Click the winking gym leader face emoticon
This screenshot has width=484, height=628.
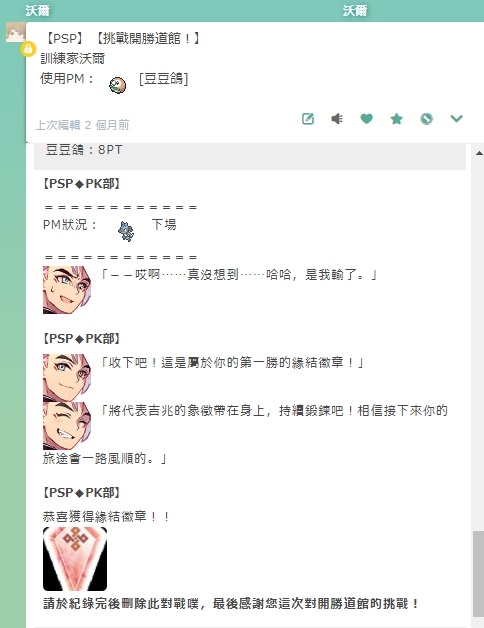click(67, 426)
